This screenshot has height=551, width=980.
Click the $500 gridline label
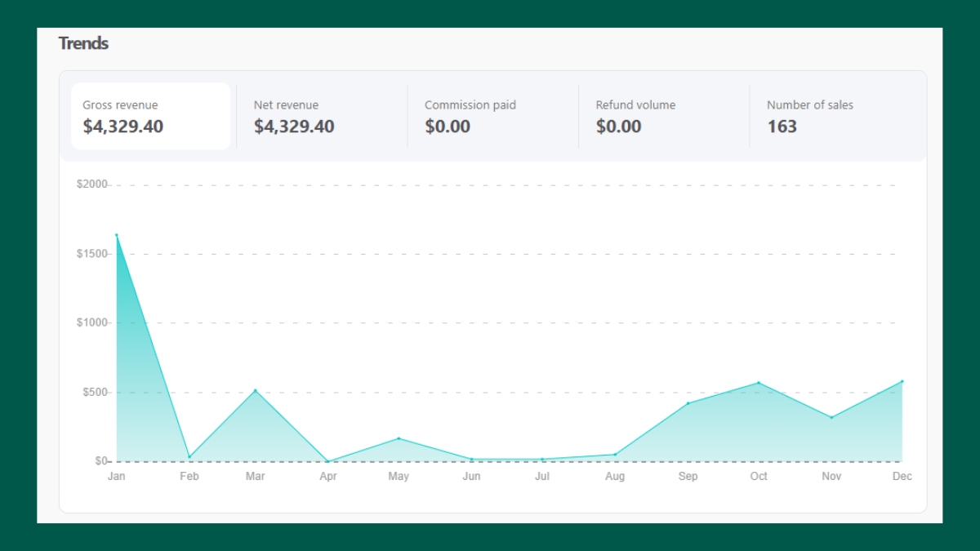[x=94, y=391]
